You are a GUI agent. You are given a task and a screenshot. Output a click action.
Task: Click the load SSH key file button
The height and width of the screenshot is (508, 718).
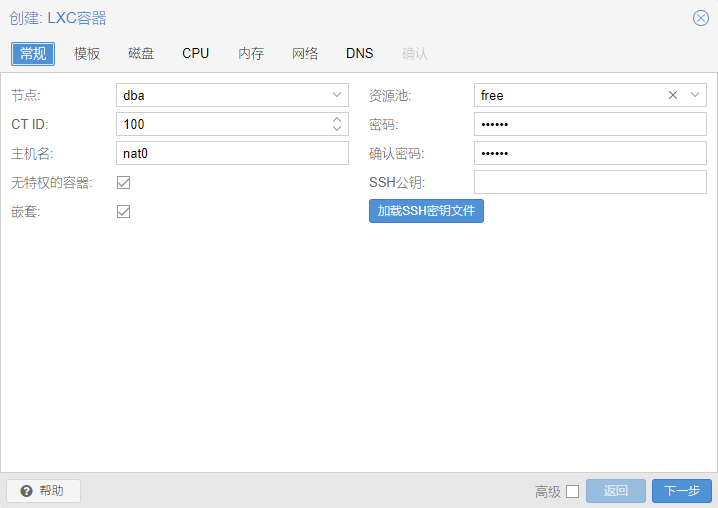(426, 211)
